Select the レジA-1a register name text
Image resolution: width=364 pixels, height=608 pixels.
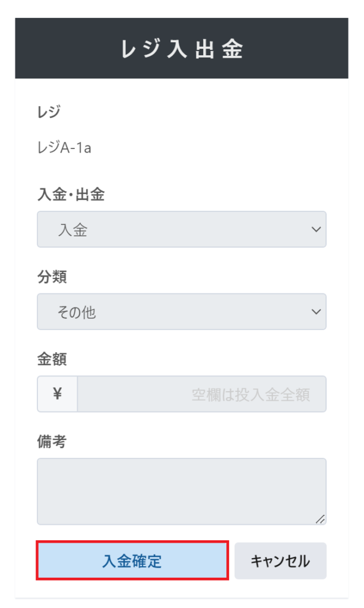64,147
